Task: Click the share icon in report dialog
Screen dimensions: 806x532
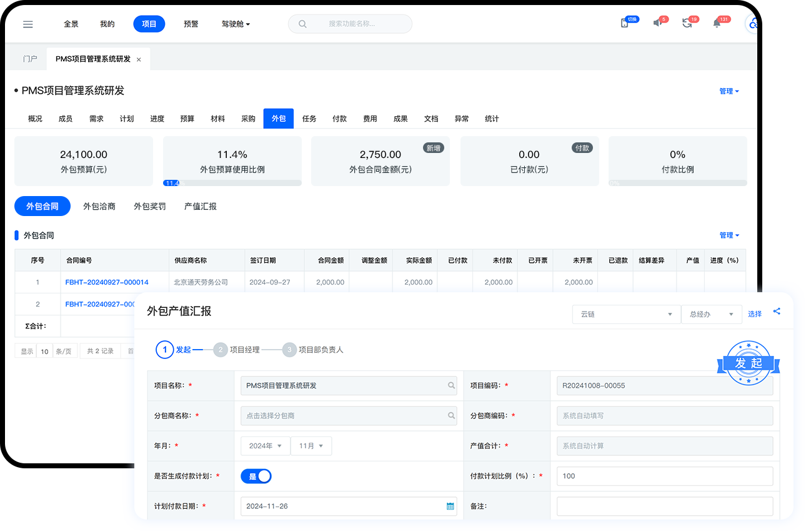Action: pos(777,311)
